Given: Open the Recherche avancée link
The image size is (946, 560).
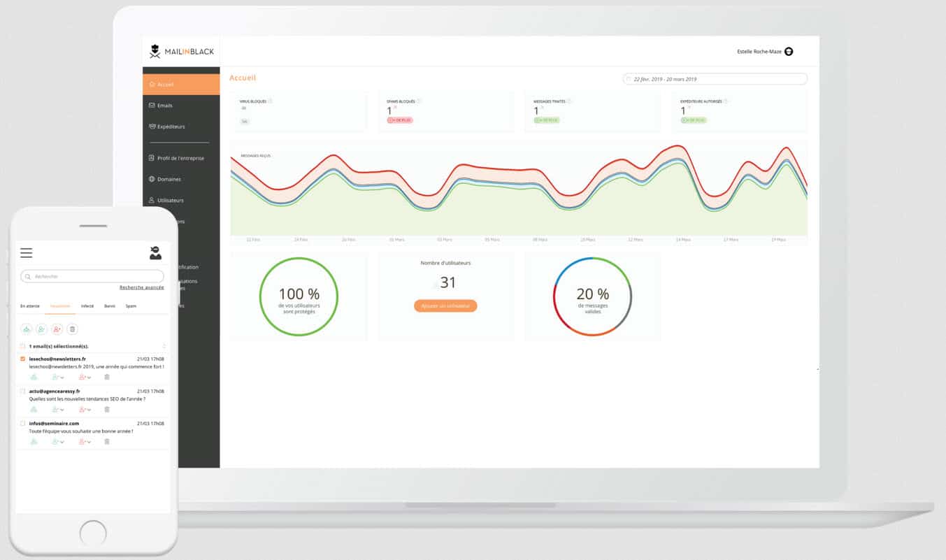Looking at the screenshot, I should [x=142, y=287].
